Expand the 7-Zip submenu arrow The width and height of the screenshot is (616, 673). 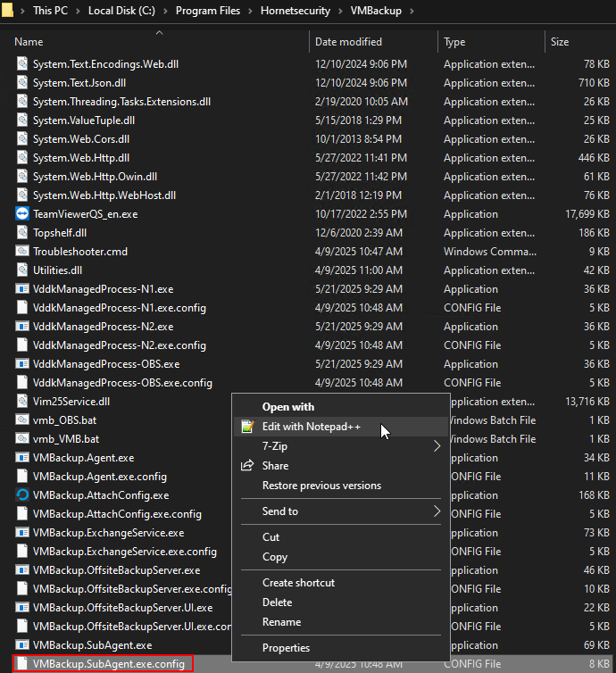[x=437, y=446]
